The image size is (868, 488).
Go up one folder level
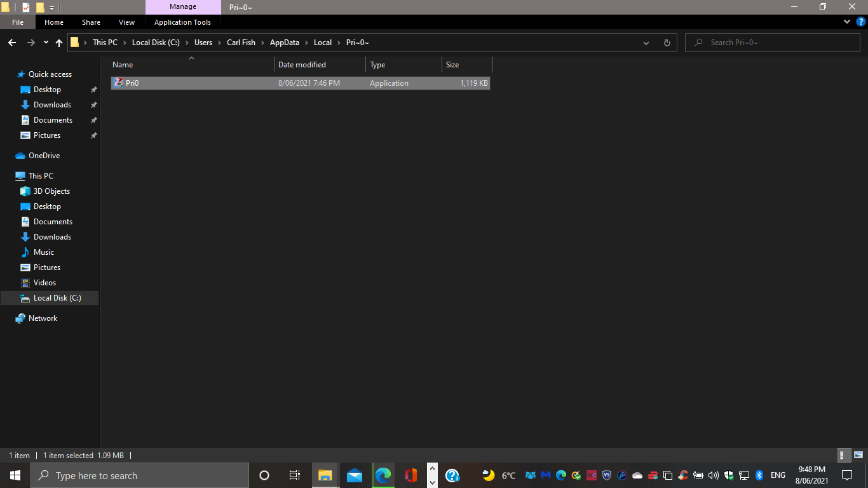click(x=59, y=43)
